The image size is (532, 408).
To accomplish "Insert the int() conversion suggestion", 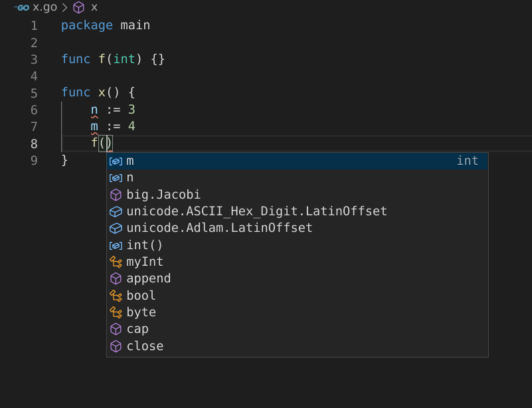I will [145, 245].
